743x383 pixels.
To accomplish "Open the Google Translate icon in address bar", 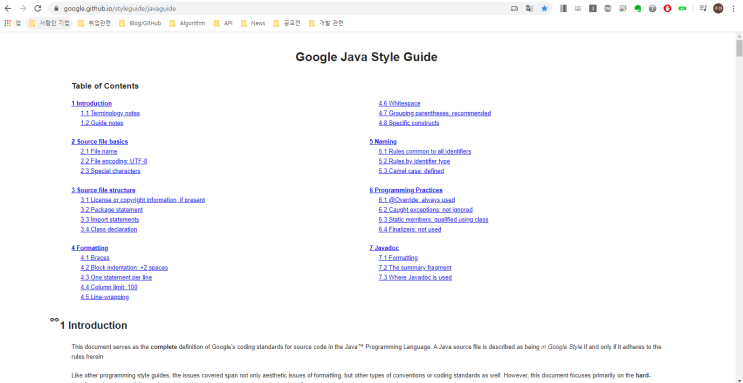I will 529,9.
